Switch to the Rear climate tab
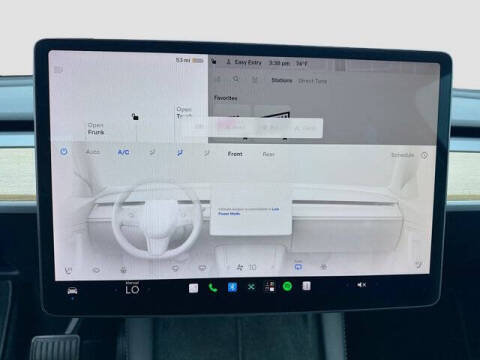The image size is (480, 360). coord(268,154)
